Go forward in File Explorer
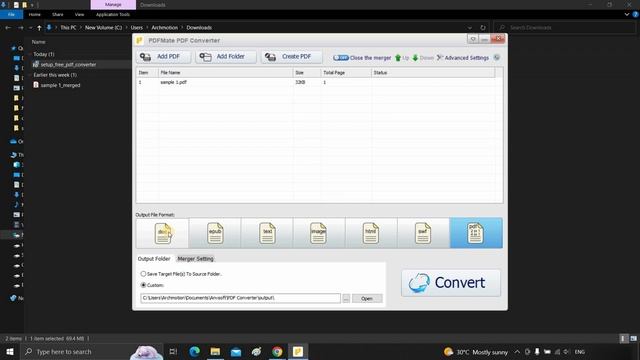This screenshot has width=640, height=360. click(20, 28)
